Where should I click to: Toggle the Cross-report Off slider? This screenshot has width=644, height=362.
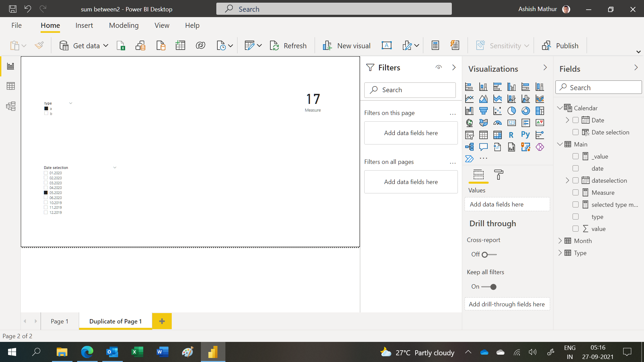click(x=489, y=255)
